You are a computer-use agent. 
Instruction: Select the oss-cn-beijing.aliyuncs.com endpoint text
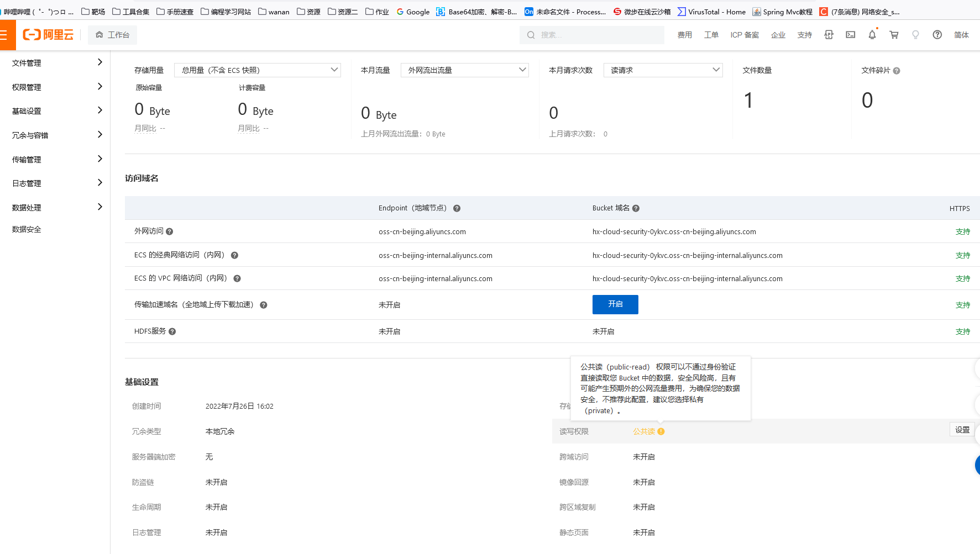(x=422, y=231)
